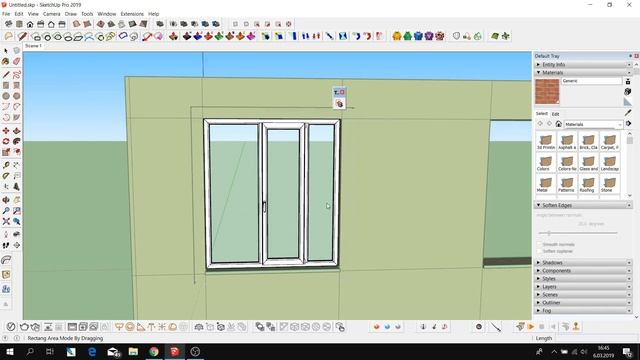The height and width of the screenshot is (360, 640).
Task: Select the Select arrow tool
Action: point(6,51)
